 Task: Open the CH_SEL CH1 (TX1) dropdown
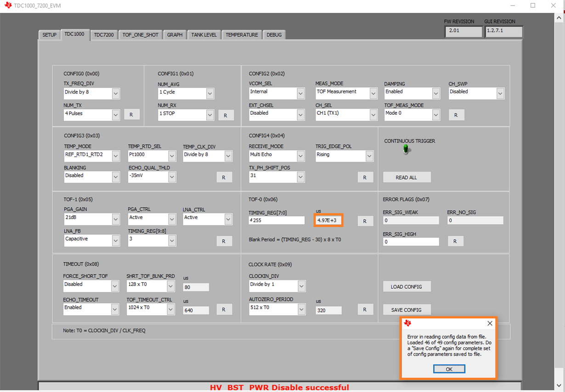point(373,115)
